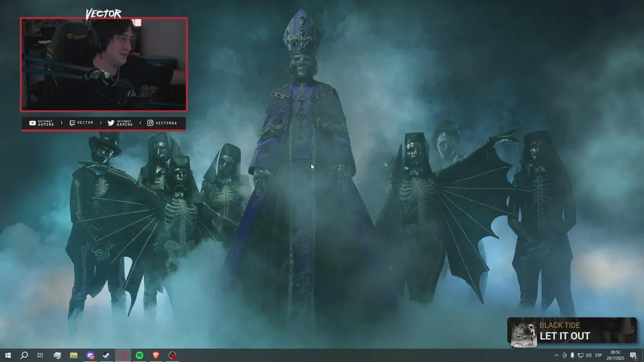The image size is (644, 362).
Task: Open the notification Action Center icon
Action: click(x=633, y=355)
